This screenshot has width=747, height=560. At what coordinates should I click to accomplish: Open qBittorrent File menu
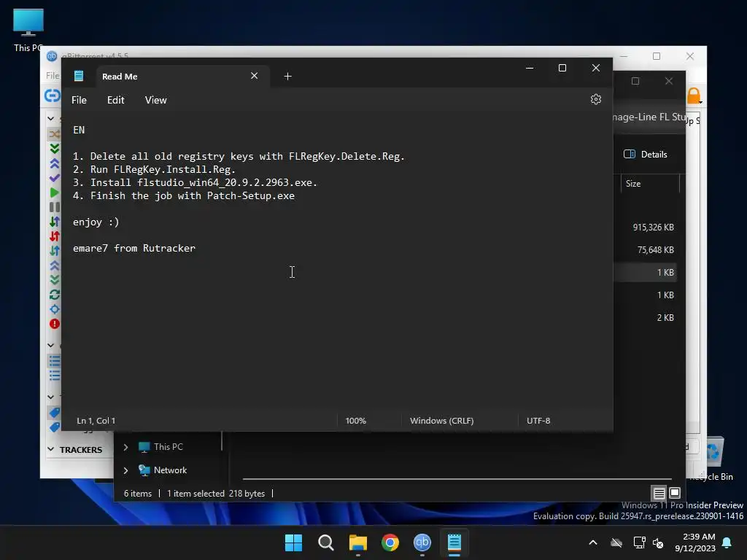coord(53,75)
